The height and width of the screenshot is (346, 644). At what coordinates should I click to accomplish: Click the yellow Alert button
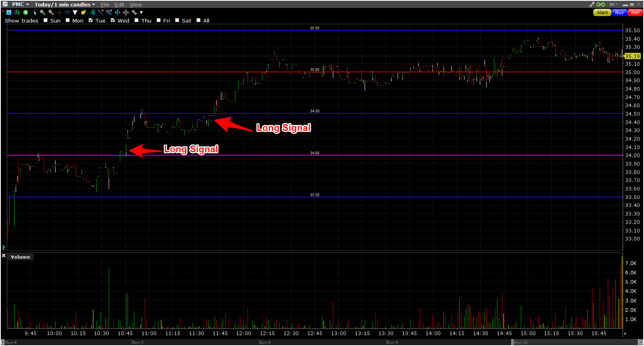click(x=602, y=12)
